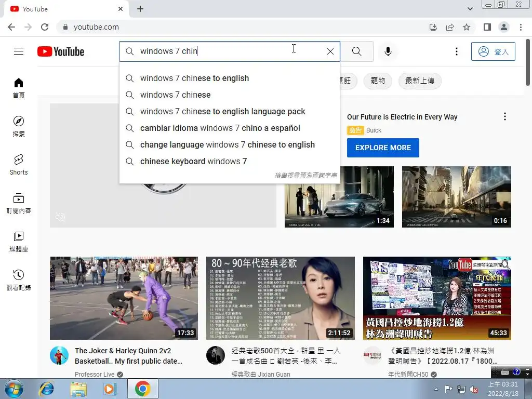This screenshot has height=399, width=532.
Task: Click 檢舉搜尋預測查詢字串 report predictions link
Action: [305, 175]
